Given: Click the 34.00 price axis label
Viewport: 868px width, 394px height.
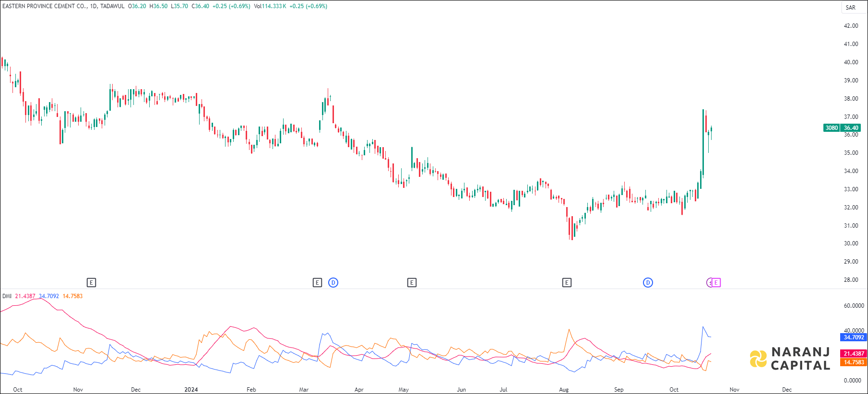Looking at the screenshot, I should (851, 171).
